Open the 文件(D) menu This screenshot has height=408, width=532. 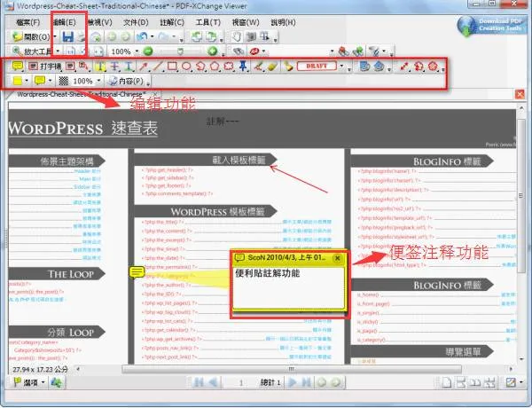[136, 22]
